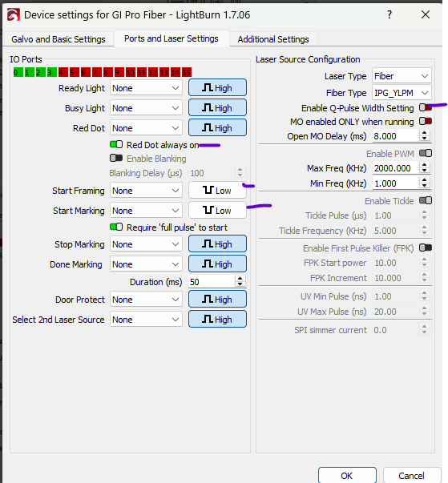Open Select 2nd Laser Source dropdown
This screenshot has width=448, height=483.
146,320
